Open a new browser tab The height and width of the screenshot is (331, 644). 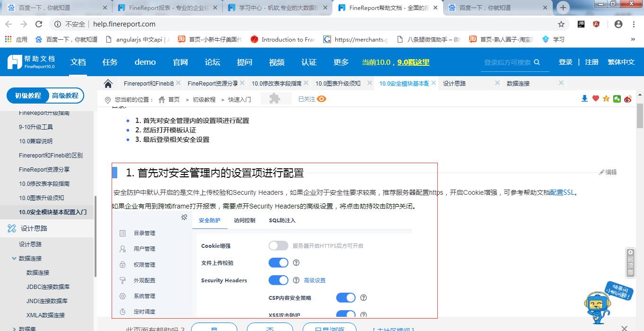tap(563, 8)
